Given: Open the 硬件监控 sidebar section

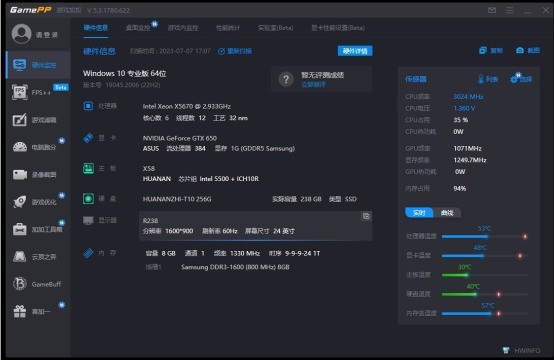Looking at the screenshot, I should [38, 65].
